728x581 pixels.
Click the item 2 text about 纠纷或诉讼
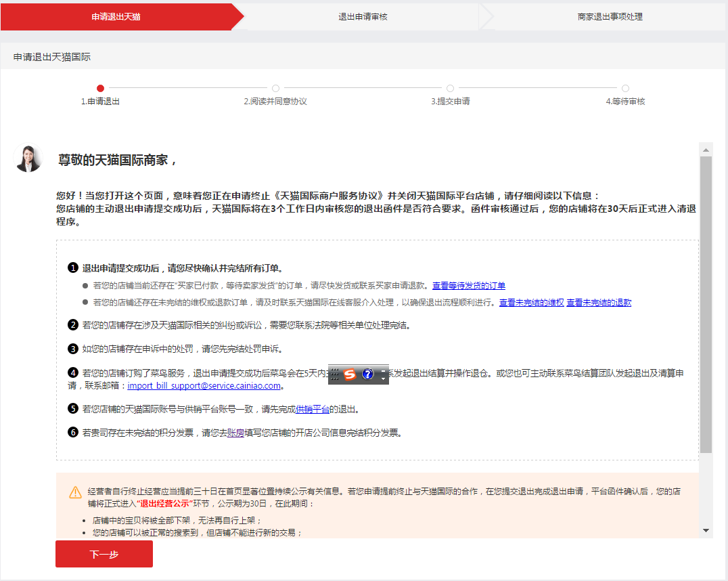point(246,325)
